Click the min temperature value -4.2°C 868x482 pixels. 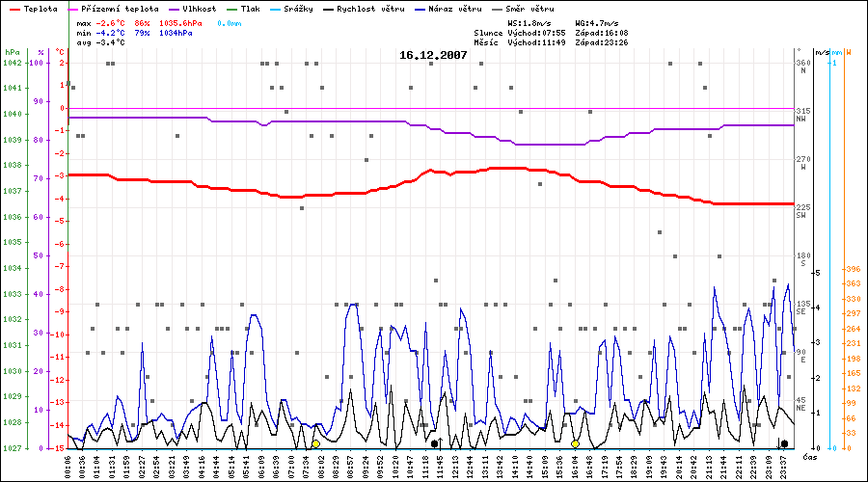click(110, 33)
